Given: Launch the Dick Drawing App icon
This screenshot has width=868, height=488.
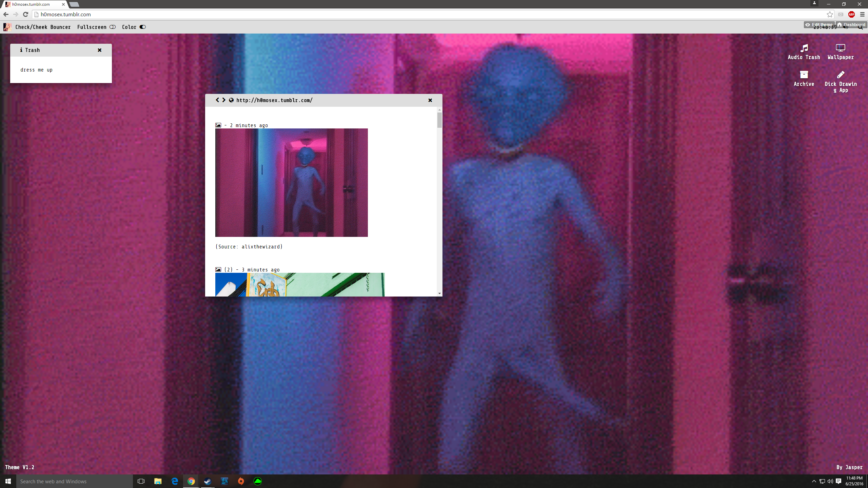Looking at the screenshot, I should coord(841,82).
